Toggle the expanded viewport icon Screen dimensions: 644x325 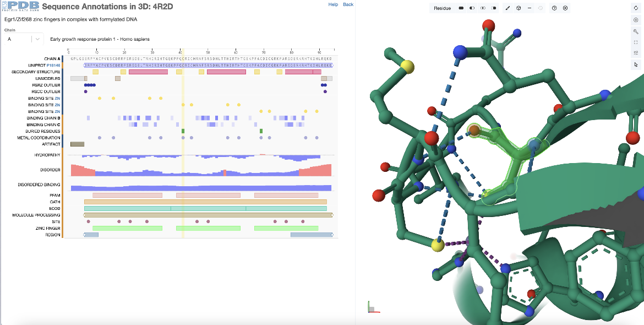pos(636,42)
